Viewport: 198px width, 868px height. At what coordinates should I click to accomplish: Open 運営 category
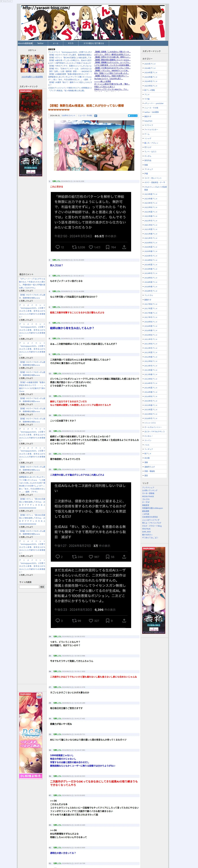tap(146, 476)
